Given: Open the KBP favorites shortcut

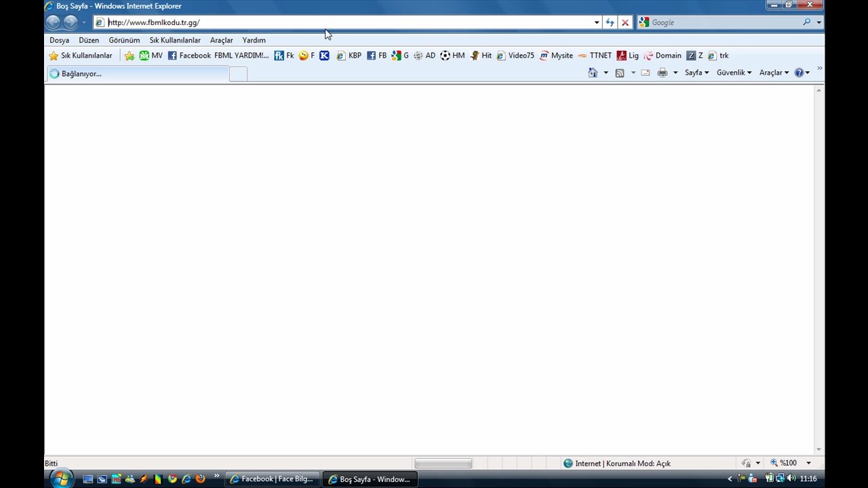Looking at the screenshot, I should pos(349,56).
